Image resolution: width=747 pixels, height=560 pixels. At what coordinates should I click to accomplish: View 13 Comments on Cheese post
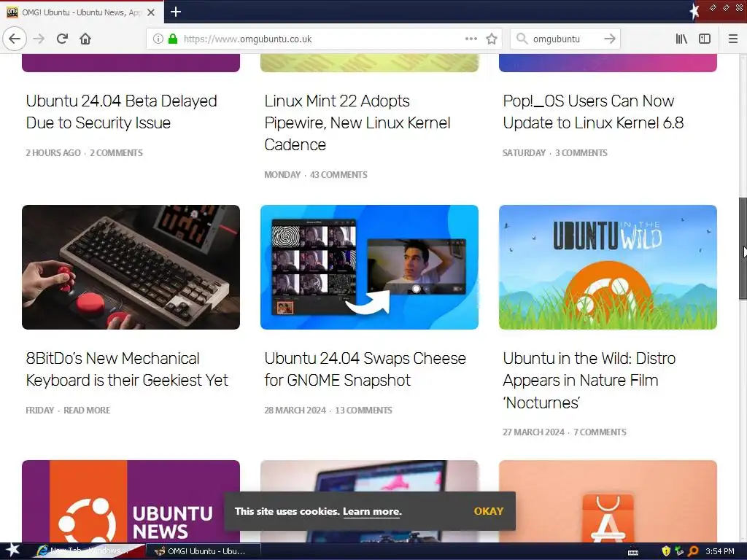(x=363, y=411)
